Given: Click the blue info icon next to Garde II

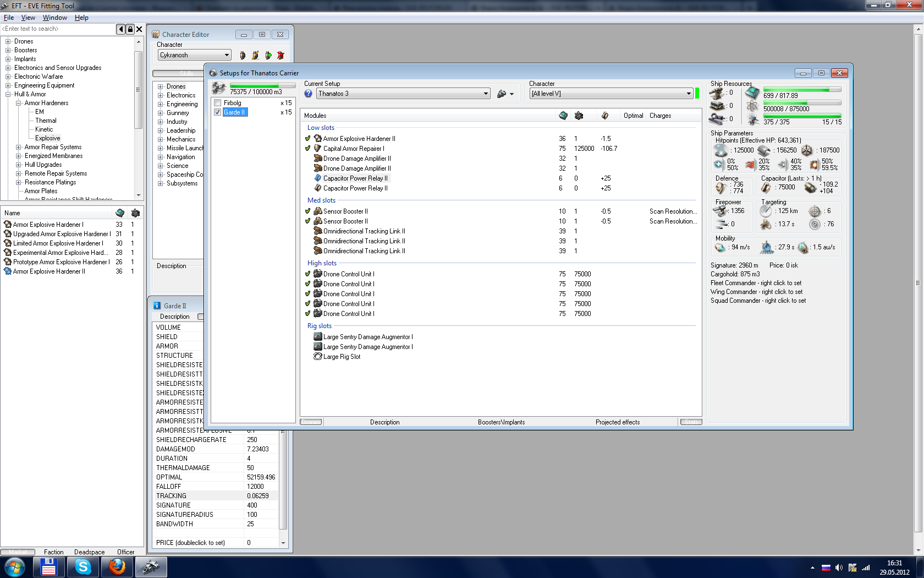Looking at the screenshot, I should (157, 306).
